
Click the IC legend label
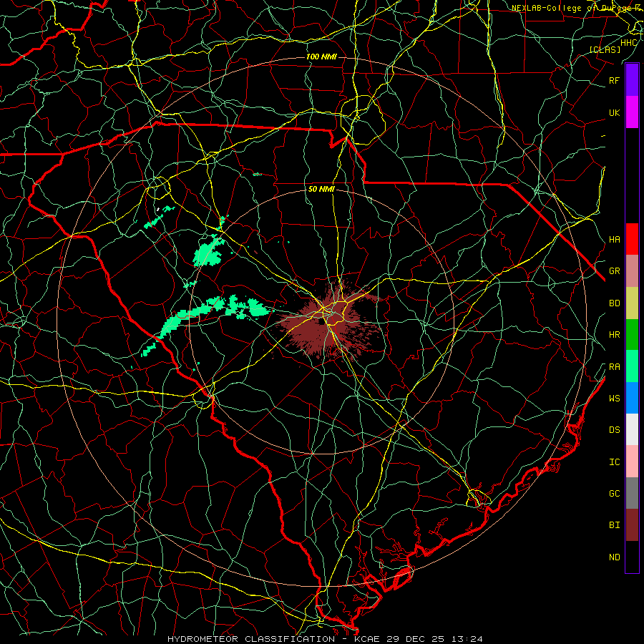pyautogui.click(x=614, y=462)
